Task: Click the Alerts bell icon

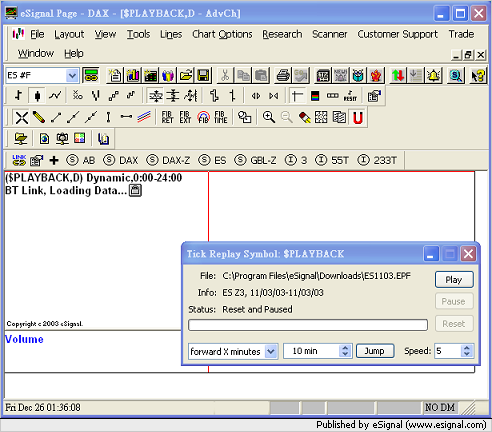Action: 434,76
